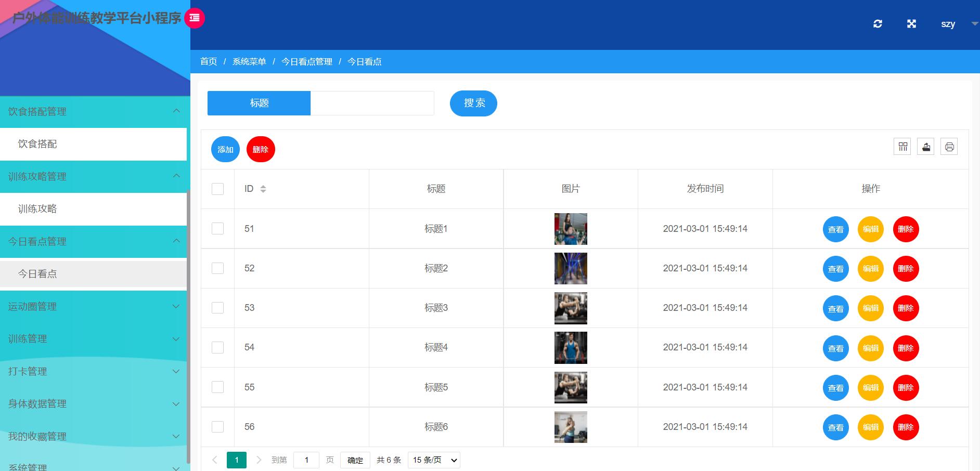Screen dimensions: 980x471
Task: Expand the 运动圈管理 menu section
Action: tap(94, 306)
